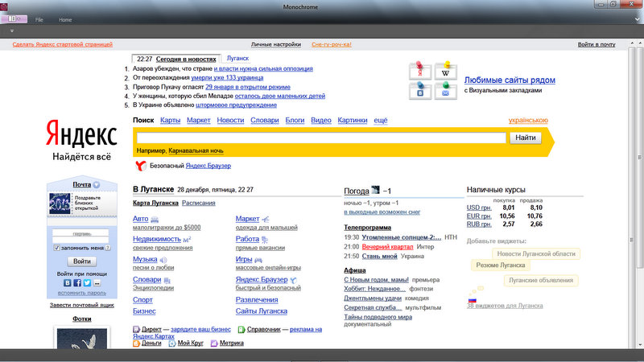Click the password field below login
This screenshot has height=362, width=644.
pos(80,240)
